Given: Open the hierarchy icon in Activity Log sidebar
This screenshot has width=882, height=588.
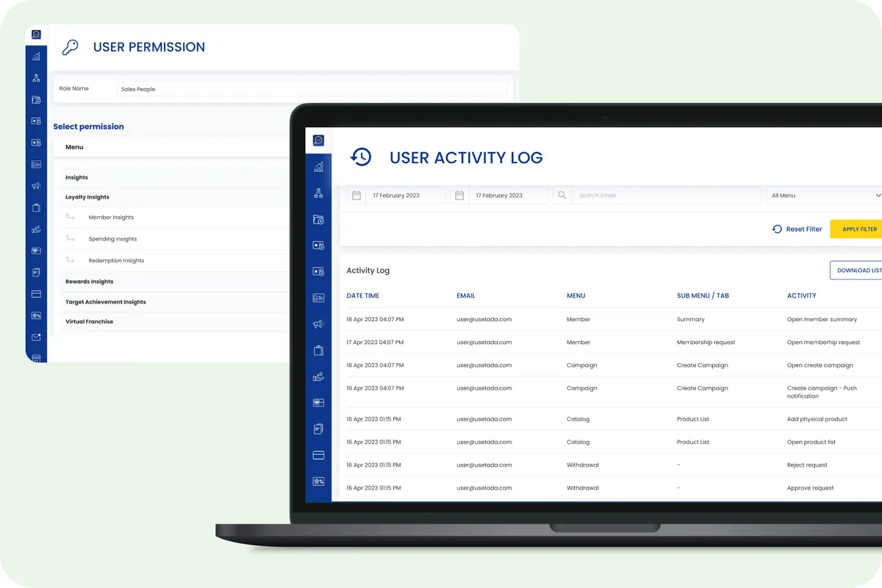Looking at the screenshot, I should [318, 193].
